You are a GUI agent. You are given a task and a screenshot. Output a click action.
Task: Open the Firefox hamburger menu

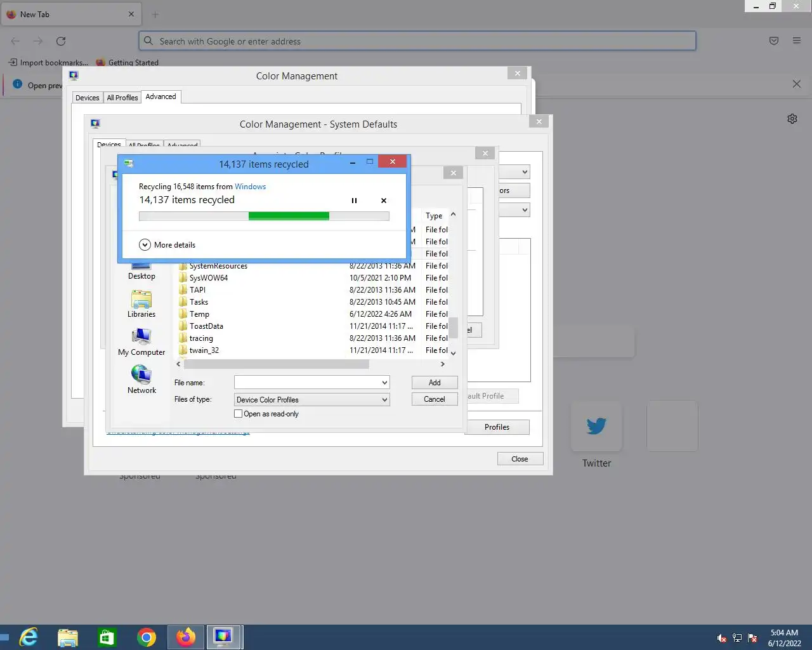click(797, 41)
